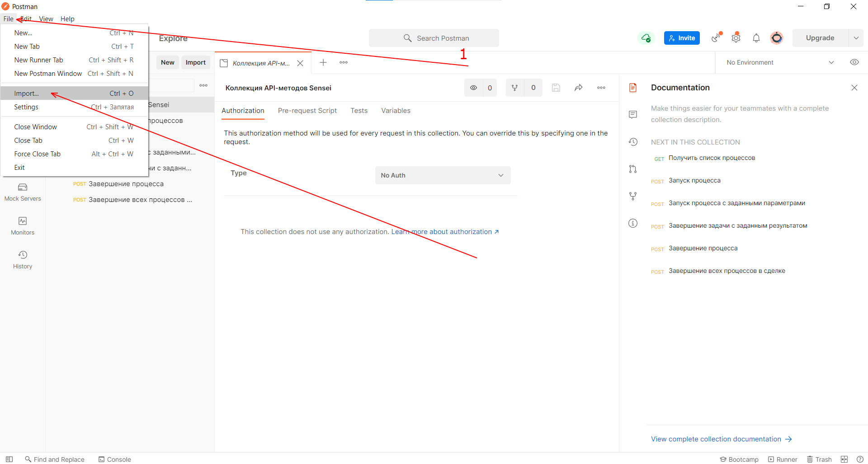Open the Changelog icon in right sidebar
The image size is (868, 464).
coord(633,142)
